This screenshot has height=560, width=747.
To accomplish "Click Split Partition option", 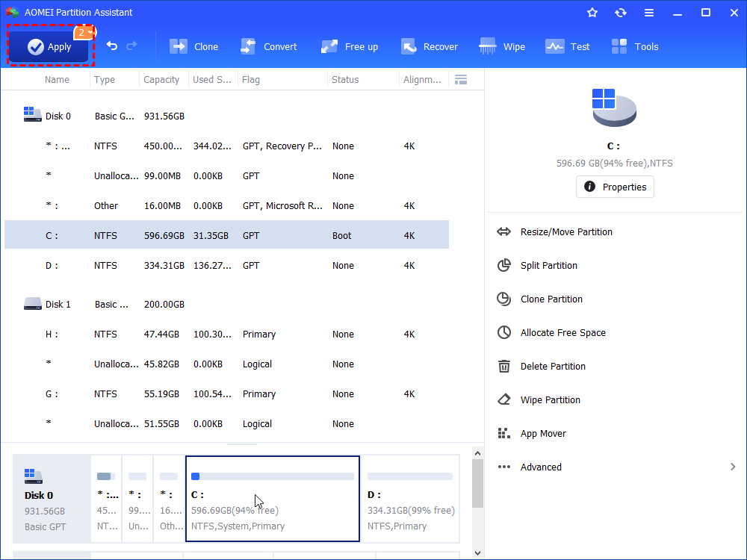I will click(x=548, y=265).
